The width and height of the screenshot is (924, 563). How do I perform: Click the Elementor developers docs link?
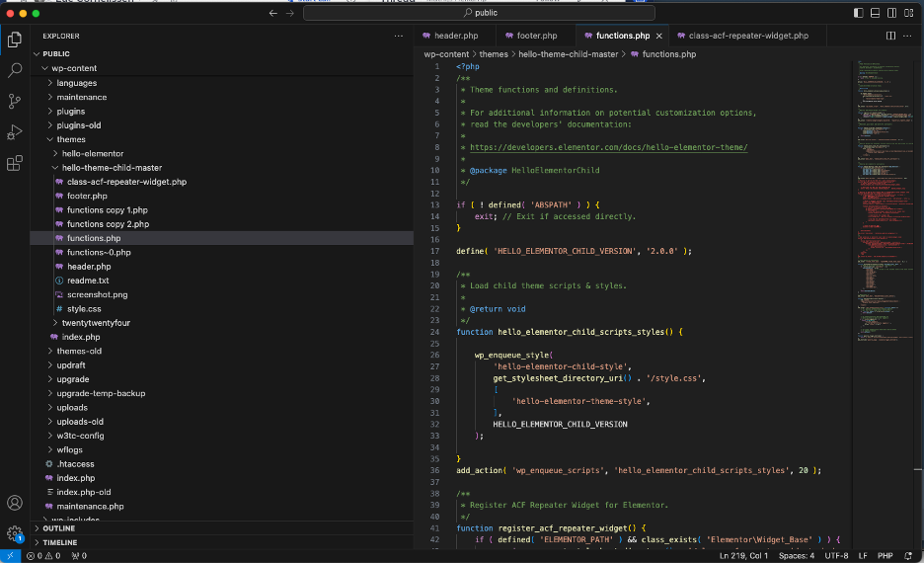tap(608, 147)
